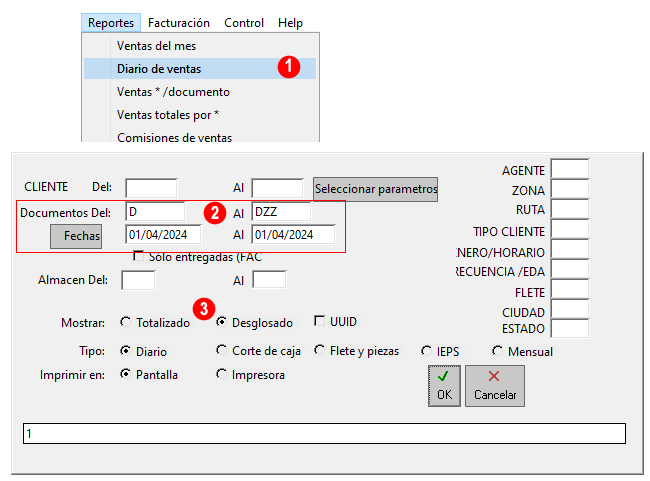Viewport: 650px width, 481px height.
Task: Select the Desglosado radio option
Action: [x=221, y=322]
